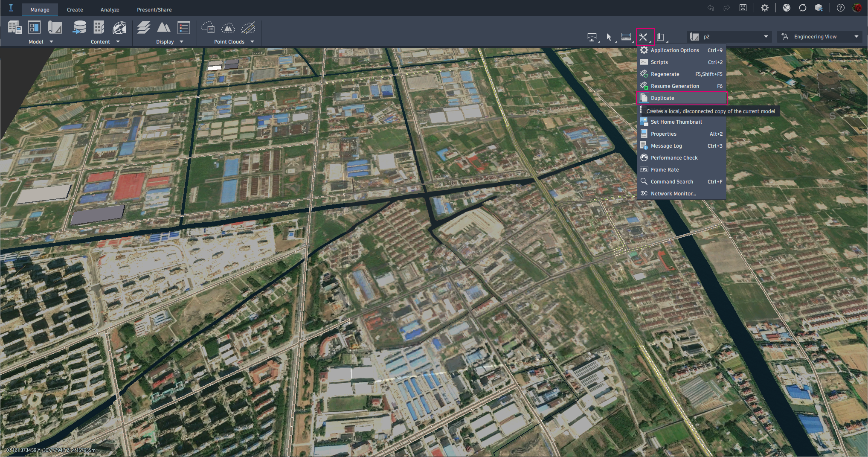Click the monitor graph toolbar icon
Image resolution: width=868 pixels, height=457 pixels.
(592, 37)
